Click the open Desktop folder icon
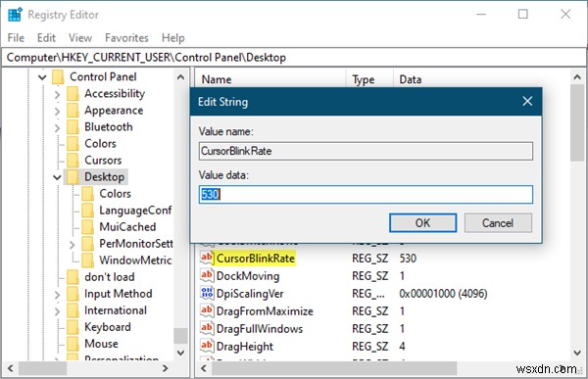588x379 pixels. pyautogui.click(x=73, y=177)
